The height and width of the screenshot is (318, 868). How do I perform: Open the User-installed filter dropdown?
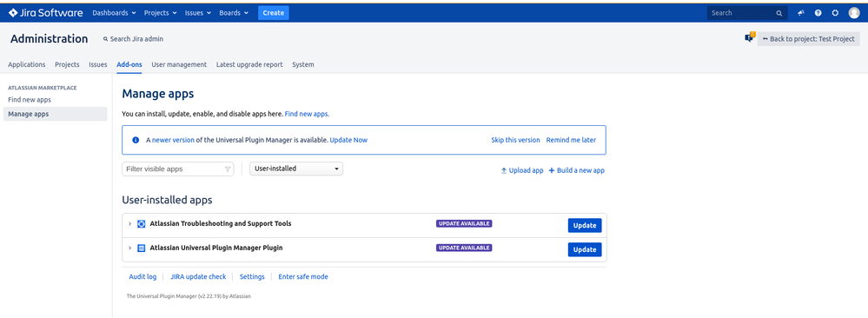296,169
